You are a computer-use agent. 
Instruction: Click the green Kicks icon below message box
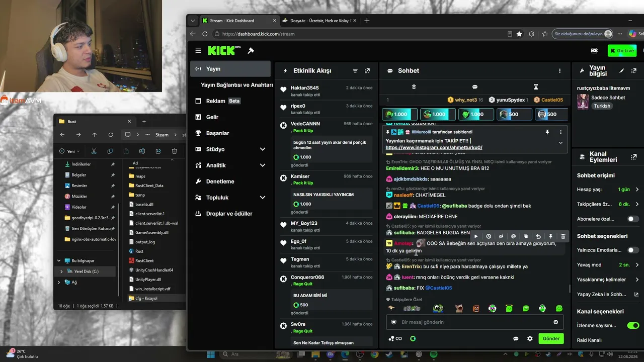coord(413,339)
